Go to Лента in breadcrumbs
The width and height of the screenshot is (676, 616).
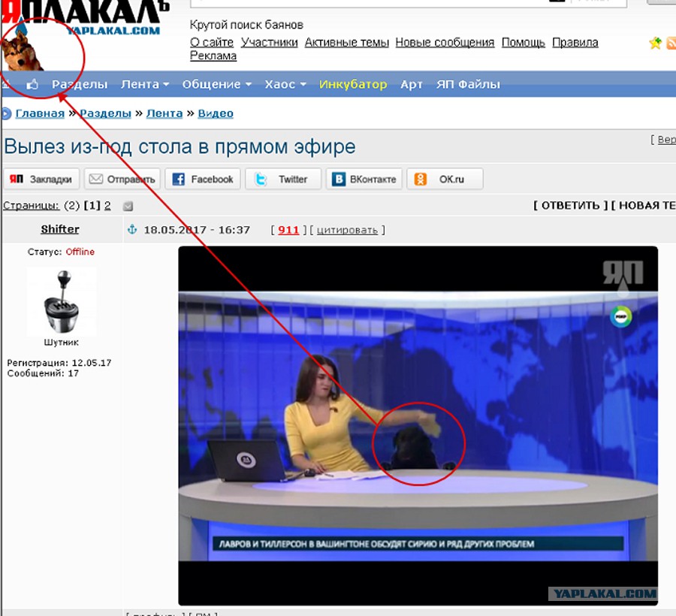164,113
